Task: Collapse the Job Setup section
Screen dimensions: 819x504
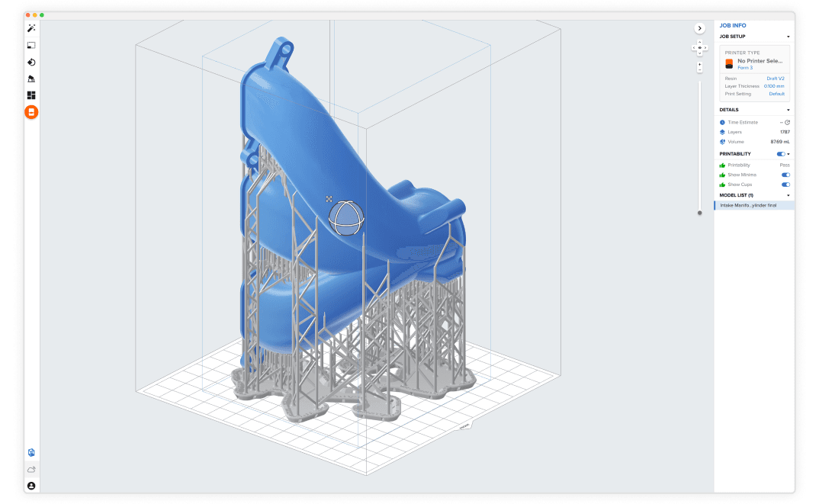Action: pos(788,37)
